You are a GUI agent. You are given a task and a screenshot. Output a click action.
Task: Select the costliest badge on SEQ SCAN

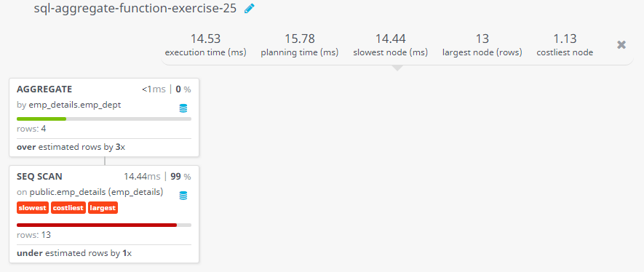[68, 208]
